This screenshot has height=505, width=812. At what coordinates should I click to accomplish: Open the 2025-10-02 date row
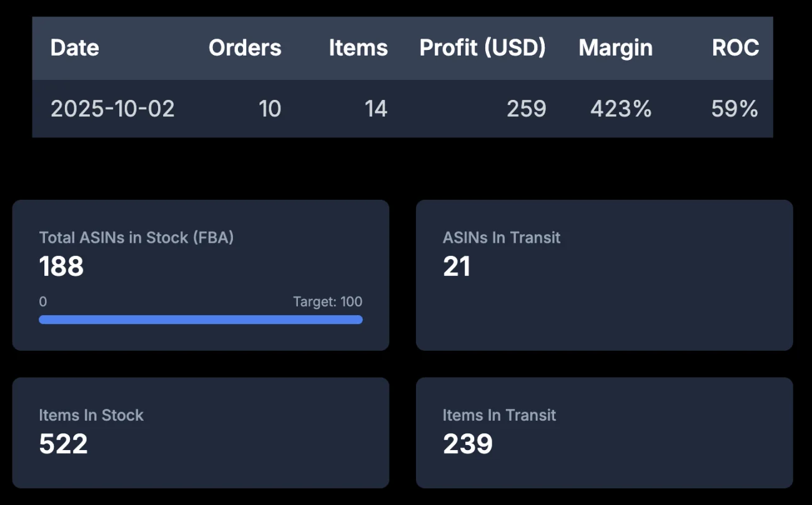[x=112, y=109]
